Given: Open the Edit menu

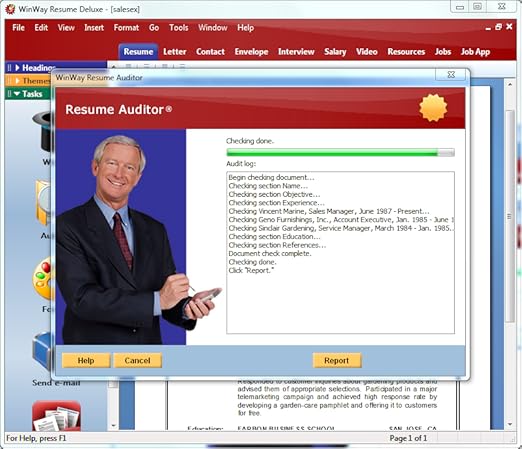Looking at the screenshot, I should [41, 28].
